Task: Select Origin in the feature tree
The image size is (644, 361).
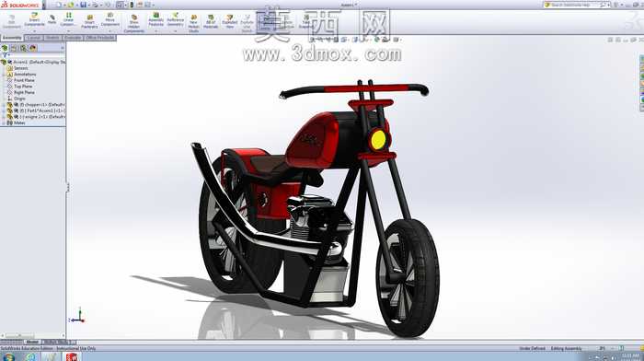Action: [19, 99]
